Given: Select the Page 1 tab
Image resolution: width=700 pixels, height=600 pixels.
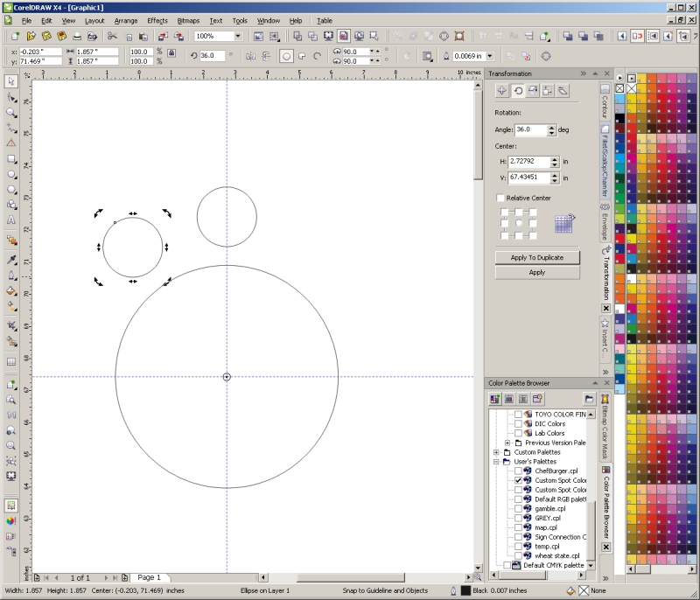Looking at the screenshot, I should tap(149, 577).
